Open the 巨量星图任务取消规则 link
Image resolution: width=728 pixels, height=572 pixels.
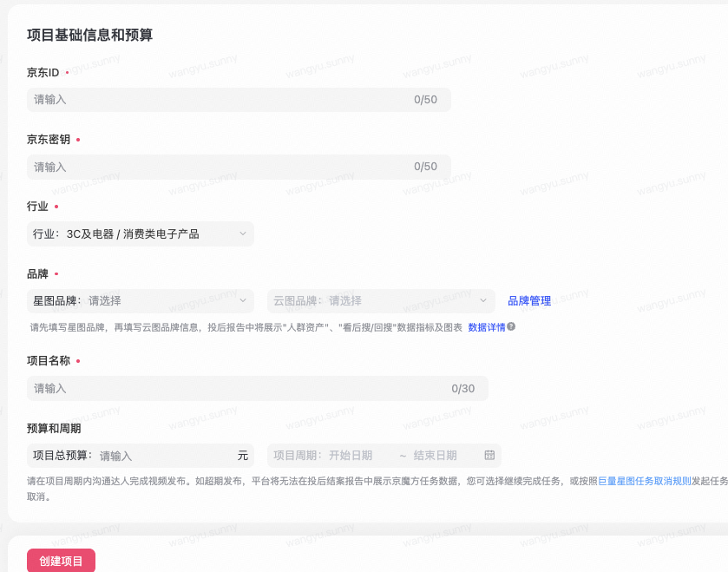tap(645, 481)
